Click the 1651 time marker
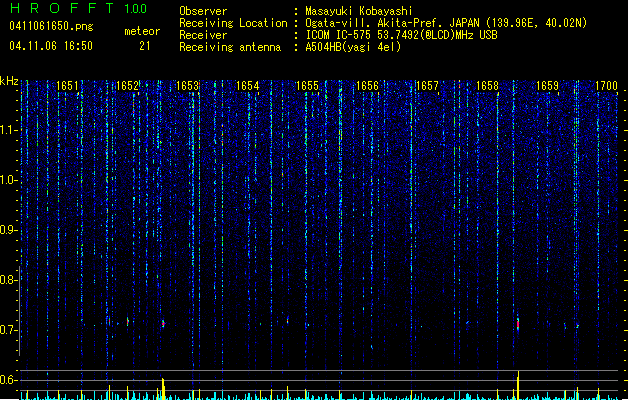The height and width of the screenshot is (400, 629). (x=67, y=86)
